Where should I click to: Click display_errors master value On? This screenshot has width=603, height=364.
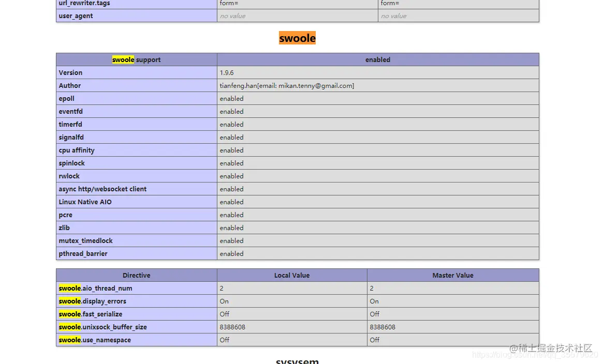pyautogui.click(x=374, y=301)
